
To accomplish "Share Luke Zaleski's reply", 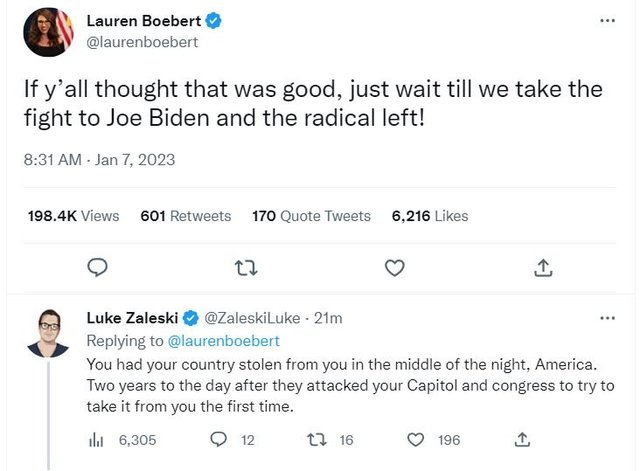I will (x=521, y=440).
